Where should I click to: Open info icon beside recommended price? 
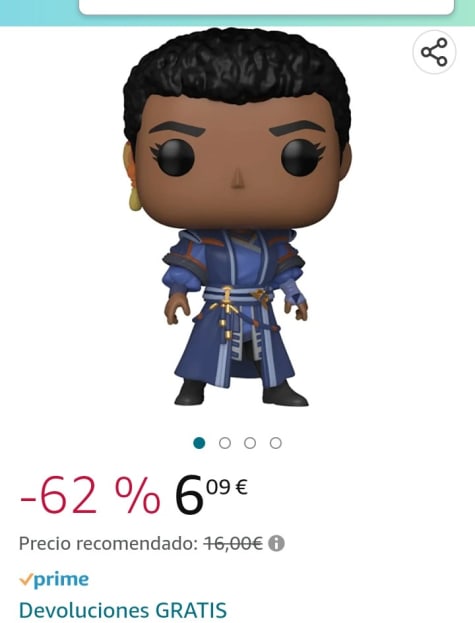(x=276, y=543)
